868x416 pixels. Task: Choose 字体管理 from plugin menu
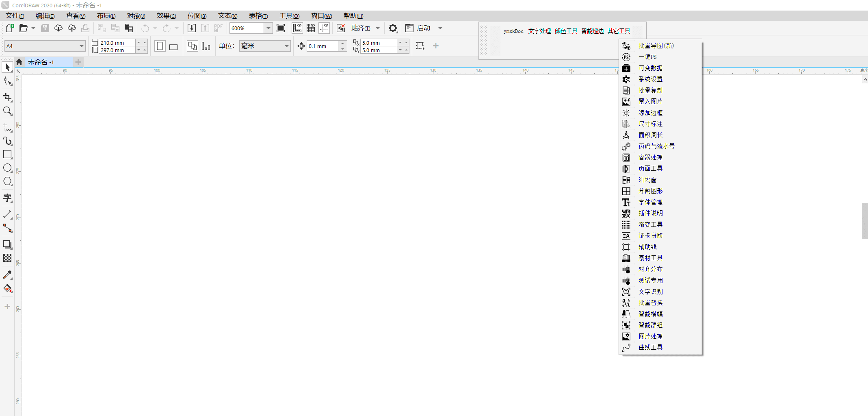coord(661,202)
